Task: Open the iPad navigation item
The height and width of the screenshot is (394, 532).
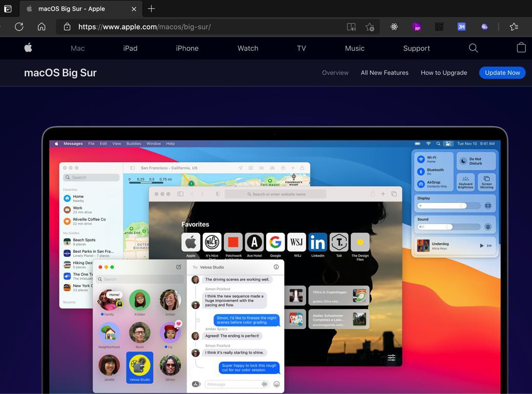Action: click(x=130, y=48)
